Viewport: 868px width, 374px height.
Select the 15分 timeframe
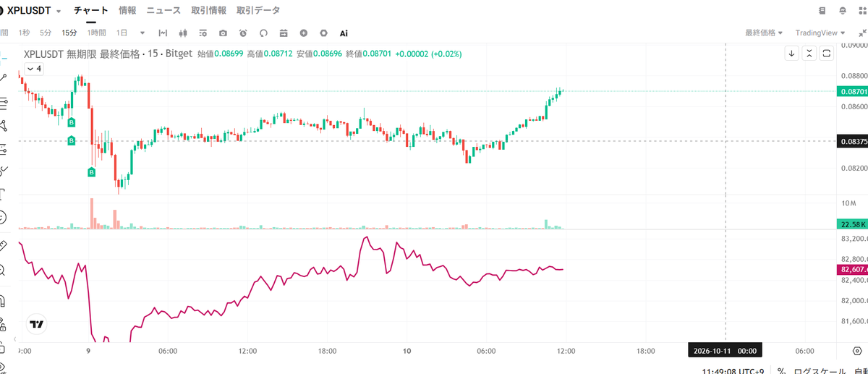tap(69, 33)
